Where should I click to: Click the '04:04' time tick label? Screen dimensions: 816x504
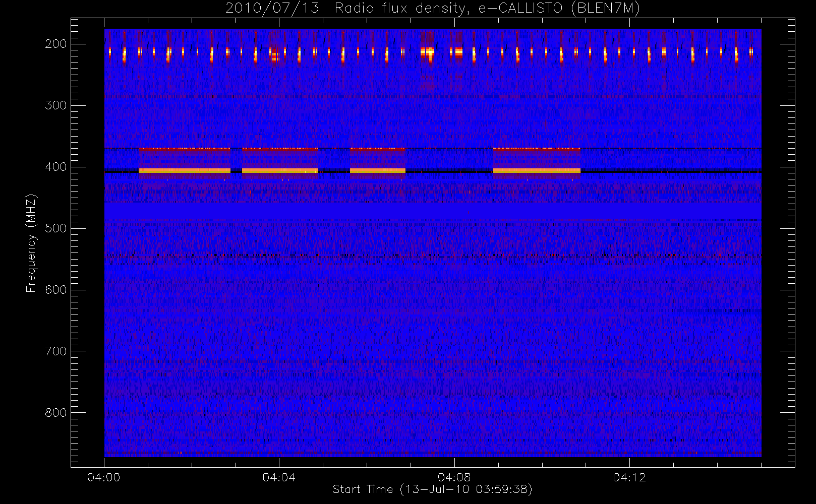pyautogui.click(x=279, y=477)
